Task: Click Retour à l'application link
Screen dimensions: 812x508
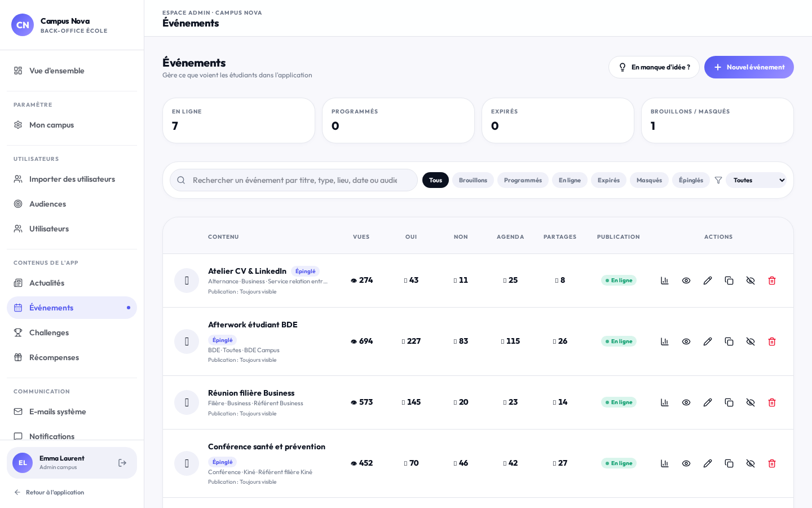Action: (49, 492)
